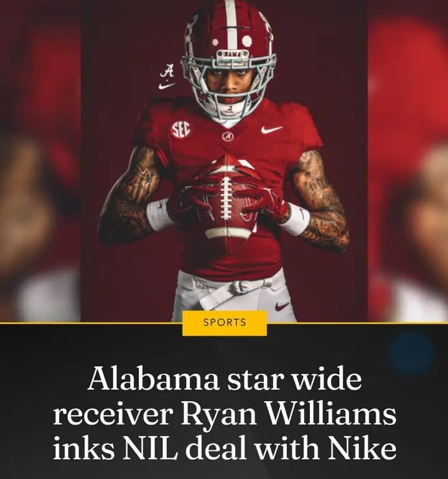Screen dimensions: 448x479
Task: Click the circled A logo at jersey collar
Action: (228, 137)
